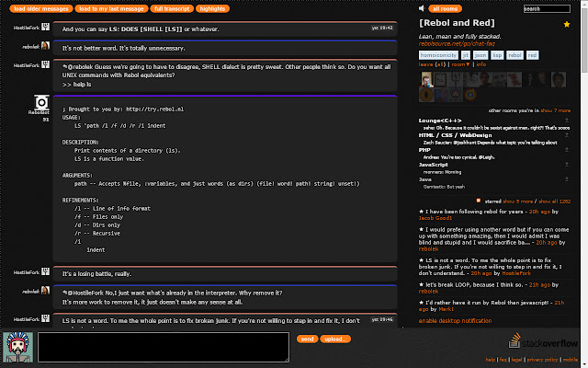Open the full transcript

[x=172, y=8]
